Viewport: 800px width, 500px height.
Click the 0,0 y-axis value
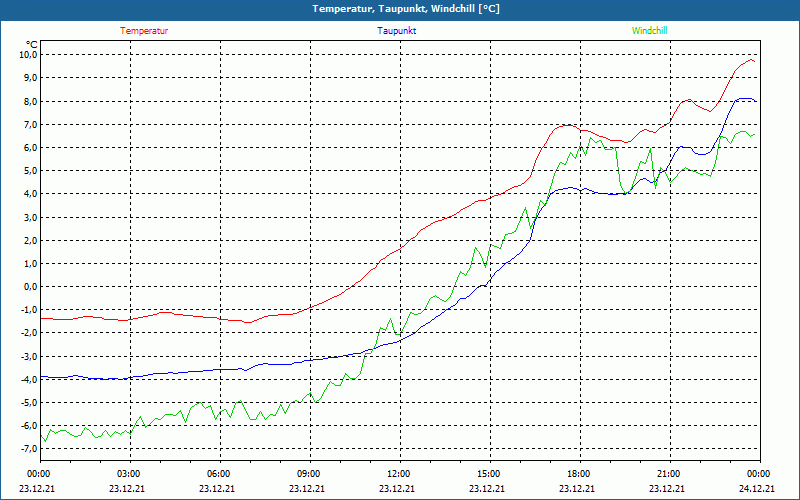pyautogui.click(x=30, y=286)
